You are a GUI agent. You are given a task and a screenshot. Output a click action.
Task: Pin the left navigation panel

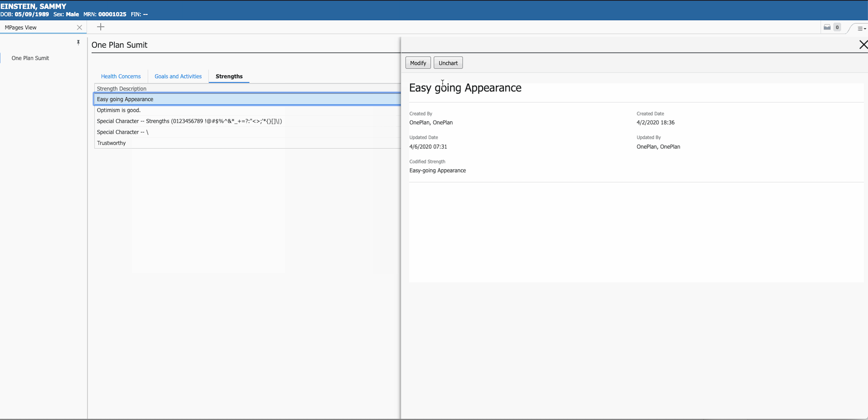[x=78, y=43]
